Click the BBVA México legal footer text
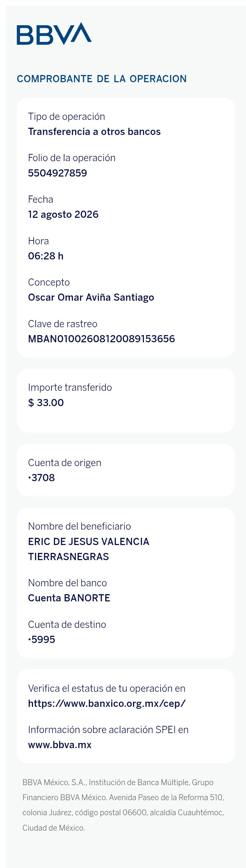This screenshot has height=868, width=246. click(x=123, y=805)
